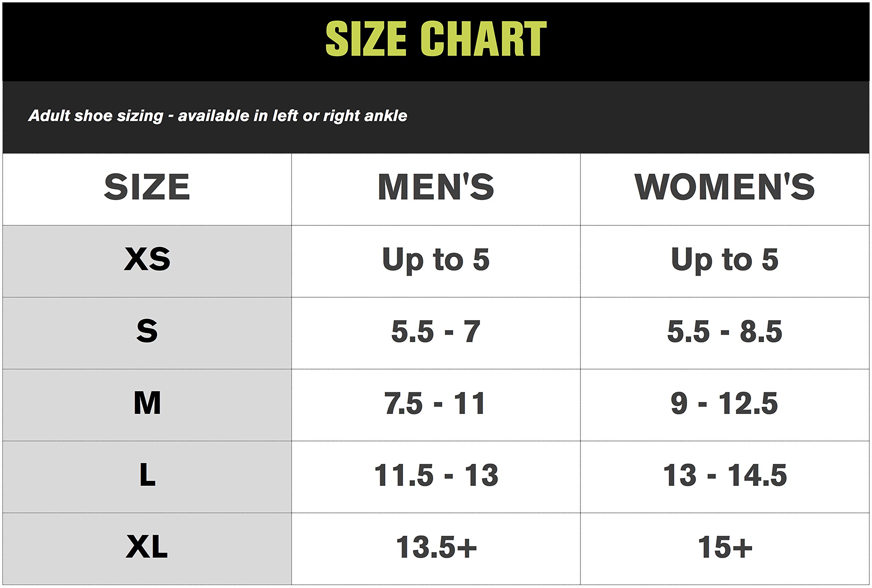The height and width of the screenshot is (588, 872).
Task: Choose the men's 11.5 - 13 cell
Action: point(436,476)
